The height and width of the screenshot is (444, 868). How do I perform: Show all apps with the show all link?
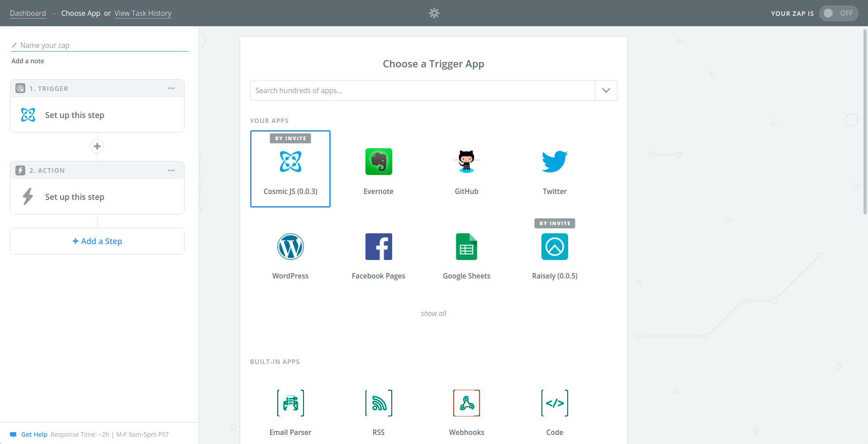(x=433, y=313)
